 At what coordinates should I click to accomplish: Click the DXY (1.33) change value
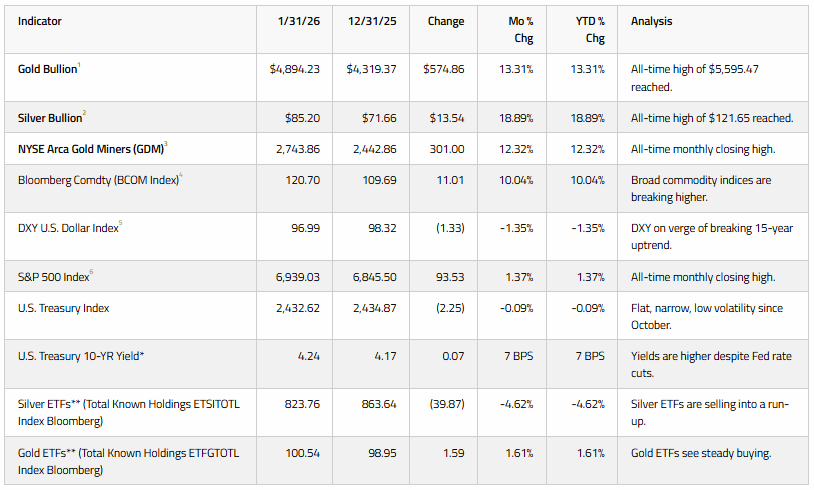[450, 228]
